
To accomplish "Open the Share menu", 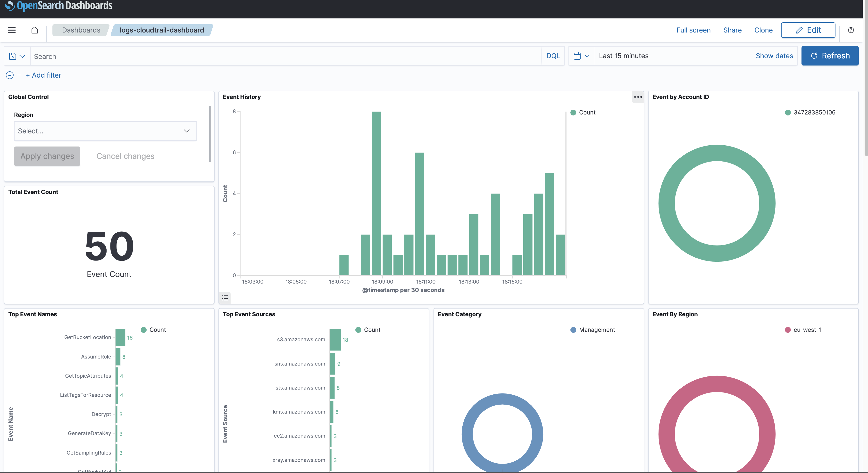I will 732,30.
